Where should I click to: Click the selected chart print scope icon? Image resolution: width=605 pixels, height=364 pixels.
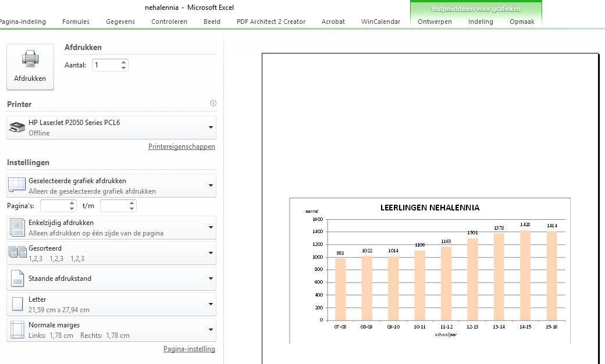[17, 185]
